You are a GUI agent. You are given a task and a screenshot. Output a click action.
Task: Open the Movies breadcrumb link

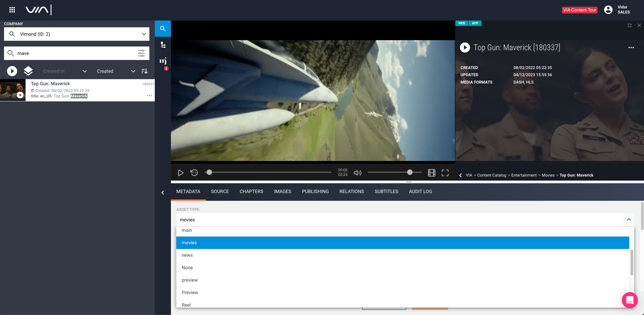coord(548,175)
